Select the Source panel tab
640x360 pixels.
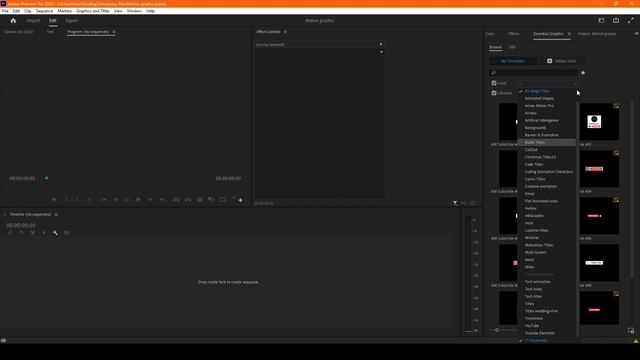click(x=19, y=32)
